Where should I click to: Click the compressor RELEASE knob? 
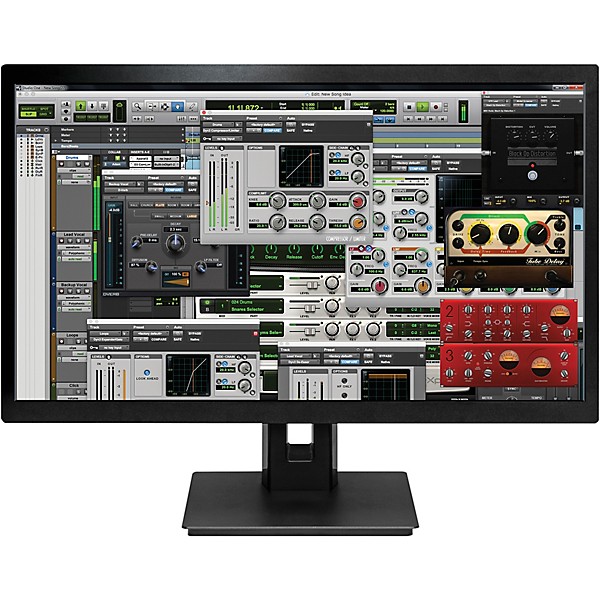coord(318,222)
